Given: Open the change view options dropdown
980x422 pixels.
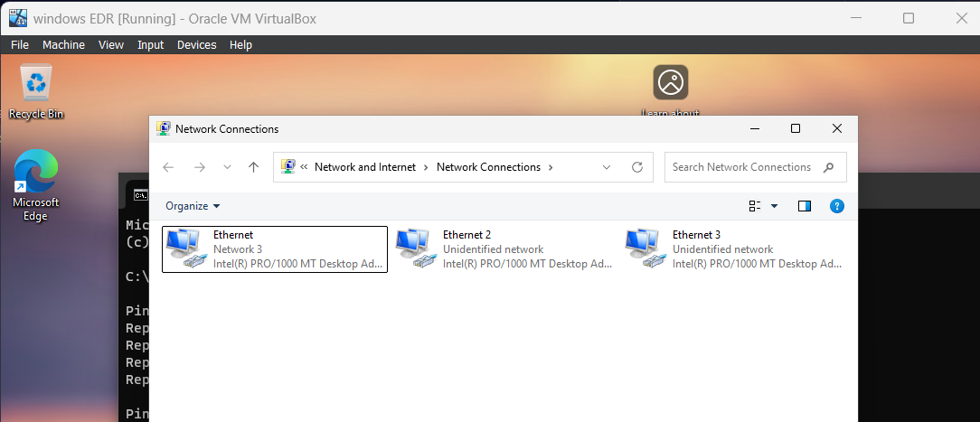Looking at the screenshot, I should click(774, 206).
